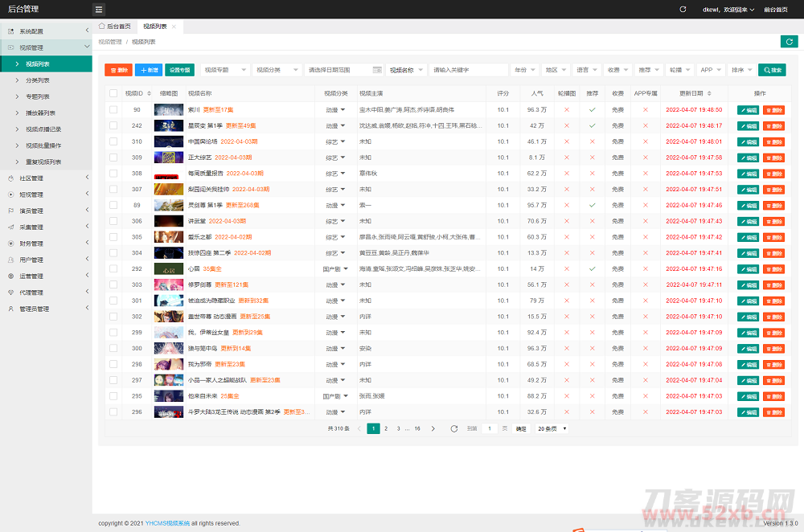Expand the 社区管理 sidebar menu
The width and height of the screenshot is (804, 532).
click(x=47, y=178)
